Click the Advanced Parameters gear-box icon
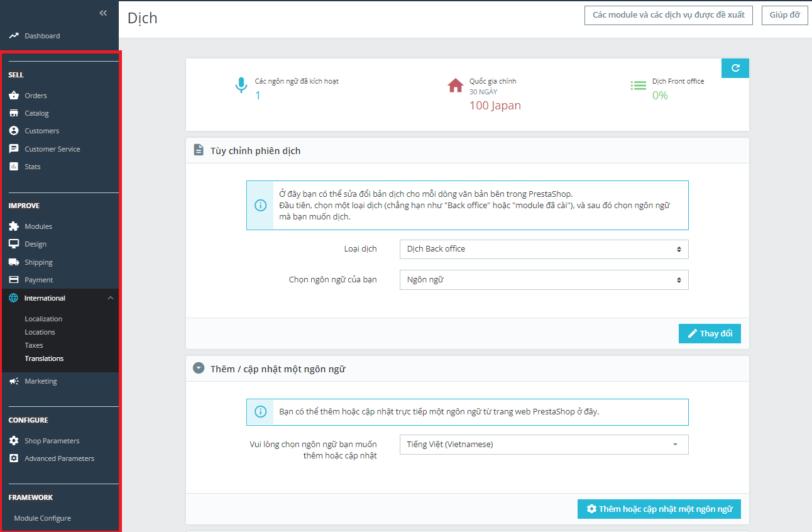Screen dimensions: 812x532 coord(14,458)
